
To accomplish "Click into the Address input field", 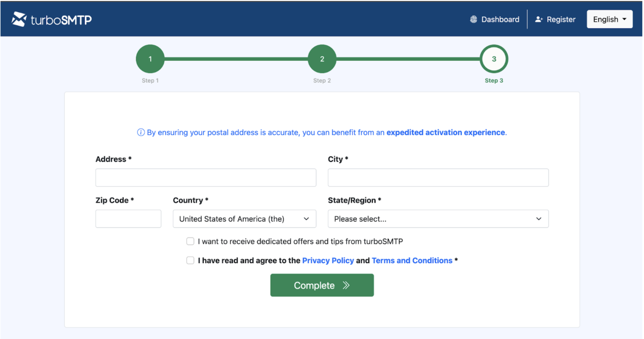I will coord(206,178).
